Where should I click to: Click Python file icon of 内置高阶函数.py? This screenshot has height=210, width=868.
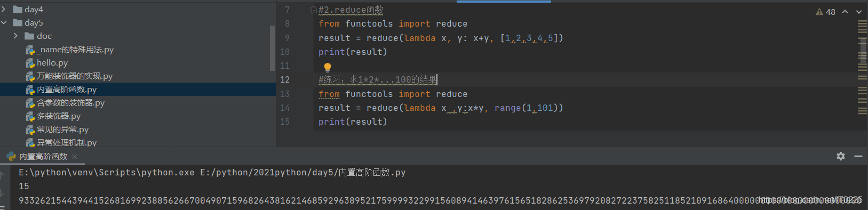coord(30,90)
